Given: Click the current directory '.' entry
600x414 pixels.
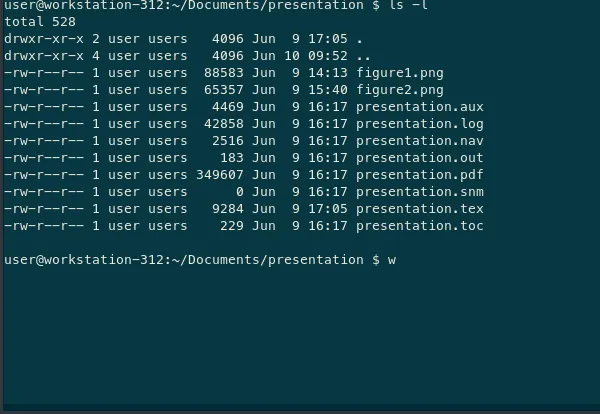Looking at the screenshot, I should point(359,39).
